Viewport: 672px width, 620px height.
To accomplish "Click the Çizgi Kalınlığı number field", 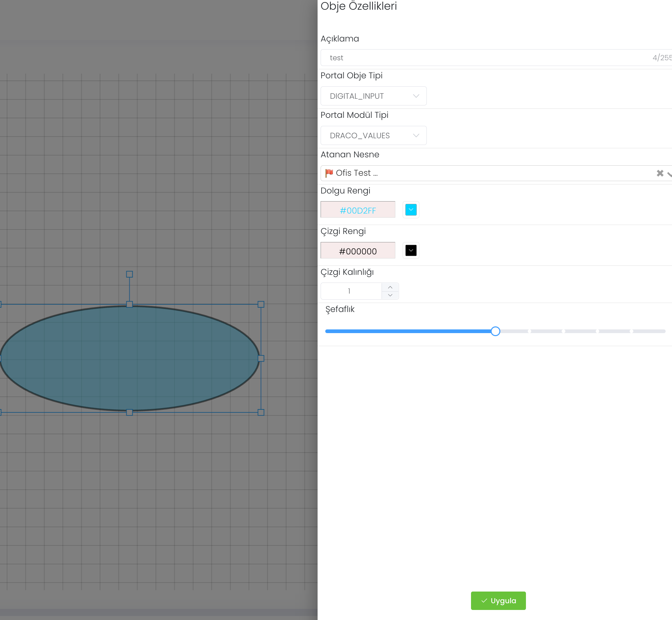I will (x=350, y=291).
